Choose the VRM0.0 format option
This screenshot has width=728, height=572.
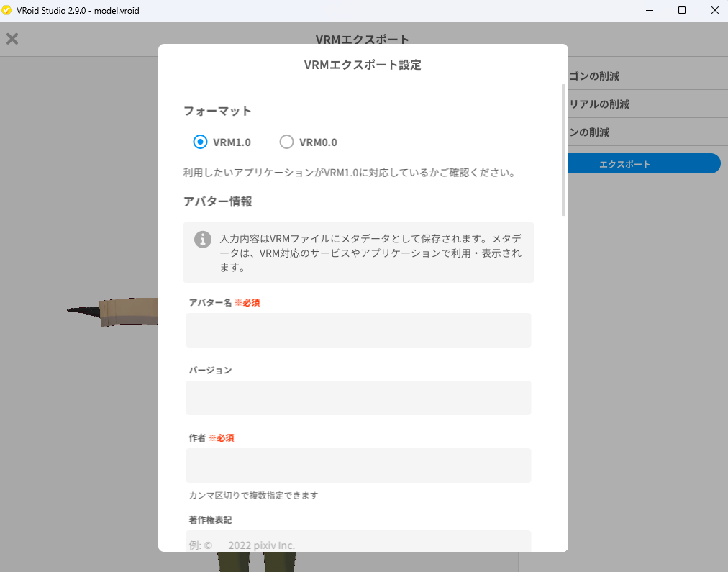(287, 142)
